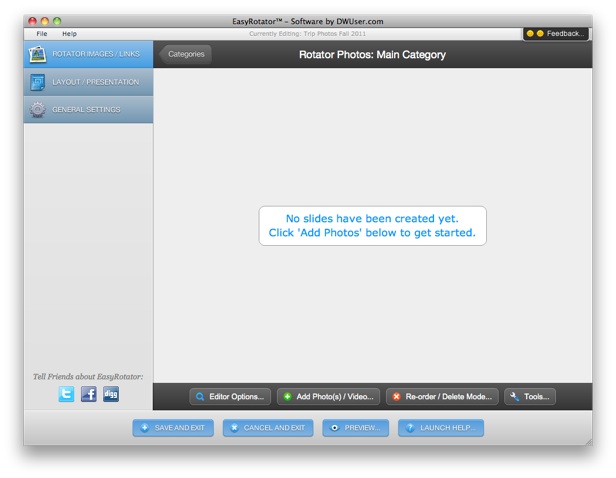616x478 pixels.
Task: Click the Twitter share icon
Action: coord(66,394)
